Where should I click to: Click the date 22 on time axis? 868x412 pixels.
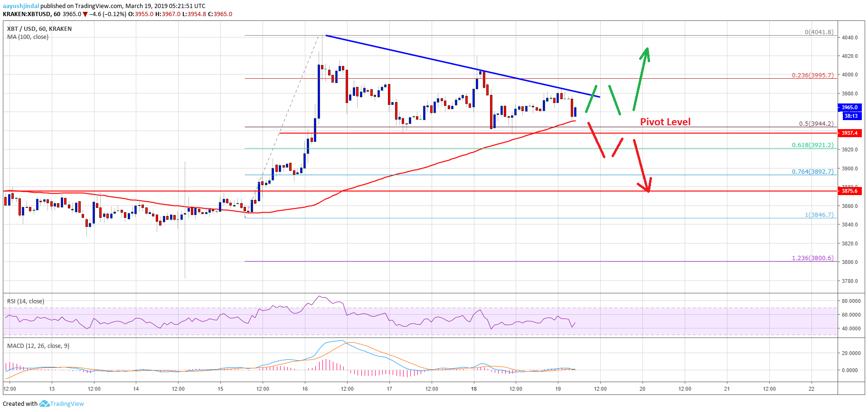click(811, 389)
